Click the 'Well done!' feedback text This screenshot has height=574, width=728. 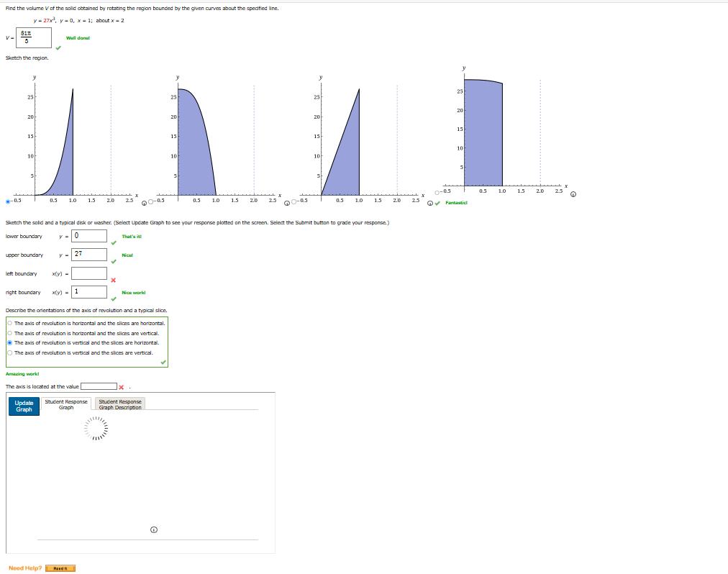(x=78, y=38)
